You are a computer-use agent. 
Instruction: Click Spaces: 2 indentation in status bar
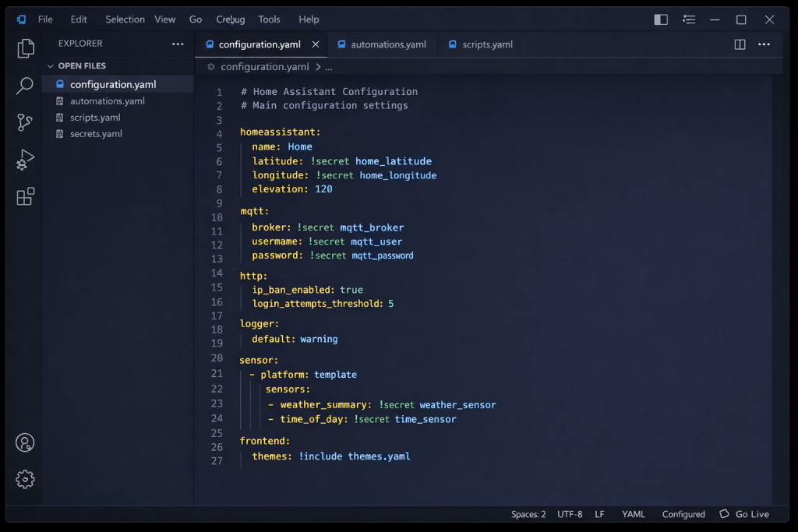[x=528, y=514]
